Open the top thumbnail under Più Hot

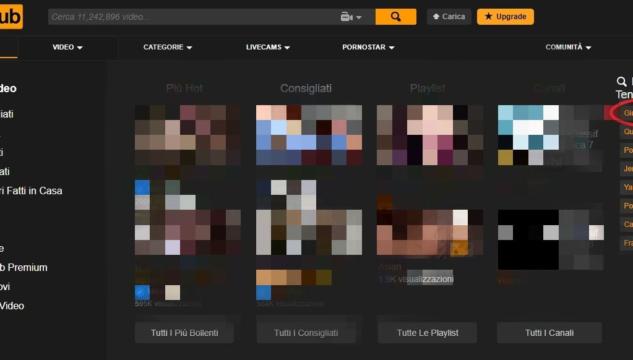pyautogui.click(x=188, y=135)
